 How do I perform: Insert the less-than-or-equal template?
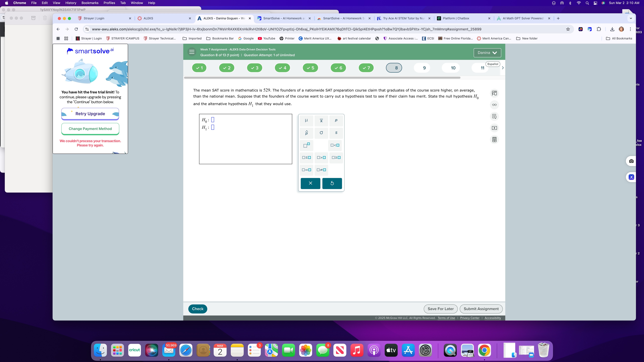pyautogui.click(x=306, y=157)
